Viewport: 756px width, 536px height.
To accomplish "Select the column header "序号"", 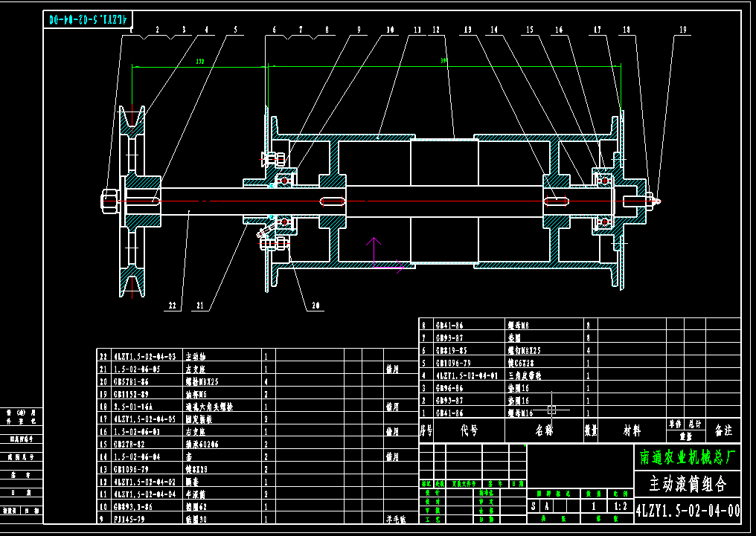I will pos(426,430).
